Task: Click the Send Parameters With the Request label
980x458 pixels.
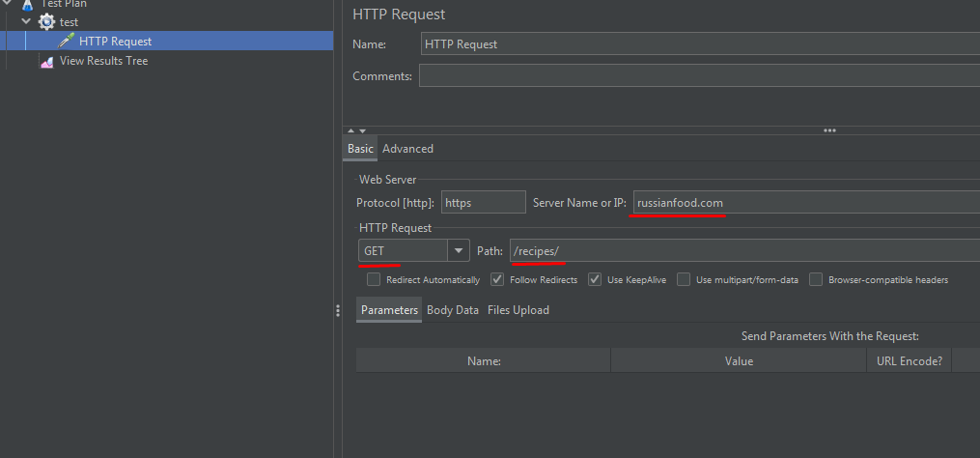Action: pos(830,336)
